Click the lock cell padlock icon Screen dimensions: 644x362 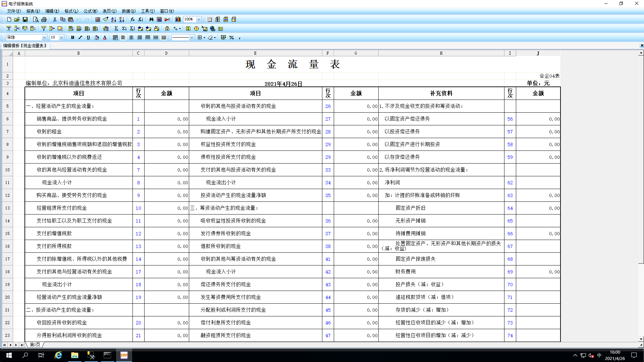pyautogui.click(x=167, y=28)
